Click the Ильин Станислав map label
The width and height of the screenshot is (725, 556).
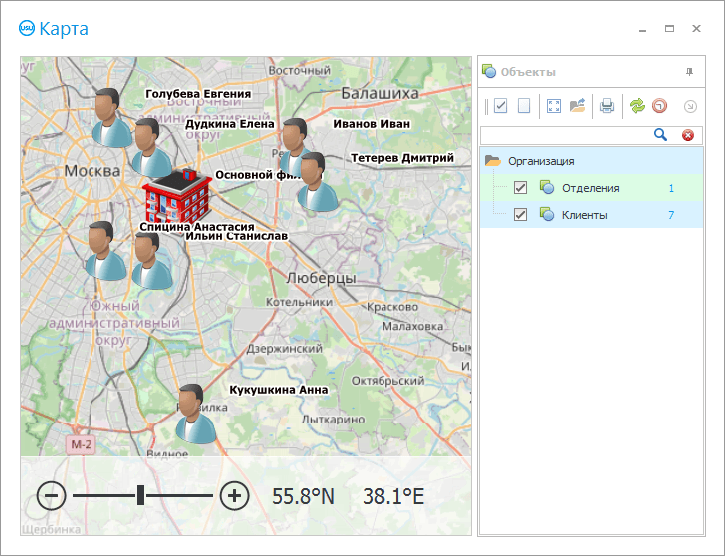click(237, 236)
